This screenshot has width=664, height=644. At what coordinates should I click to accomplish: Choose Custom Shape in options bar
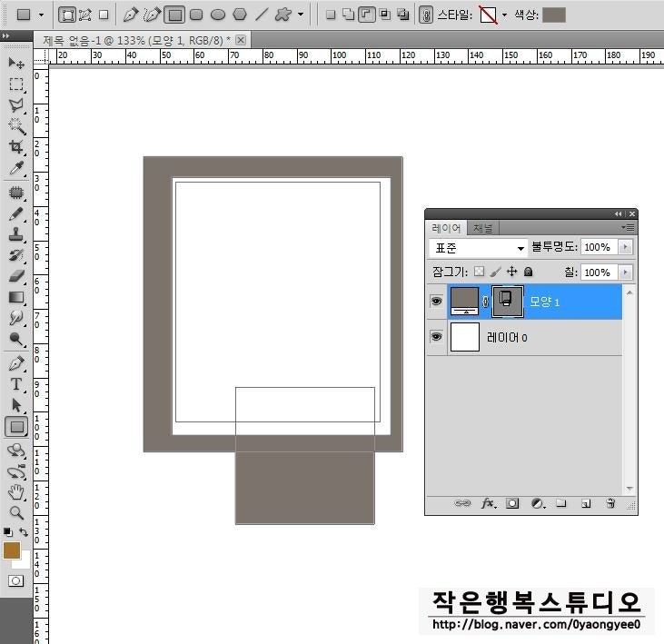pos(282,15)
